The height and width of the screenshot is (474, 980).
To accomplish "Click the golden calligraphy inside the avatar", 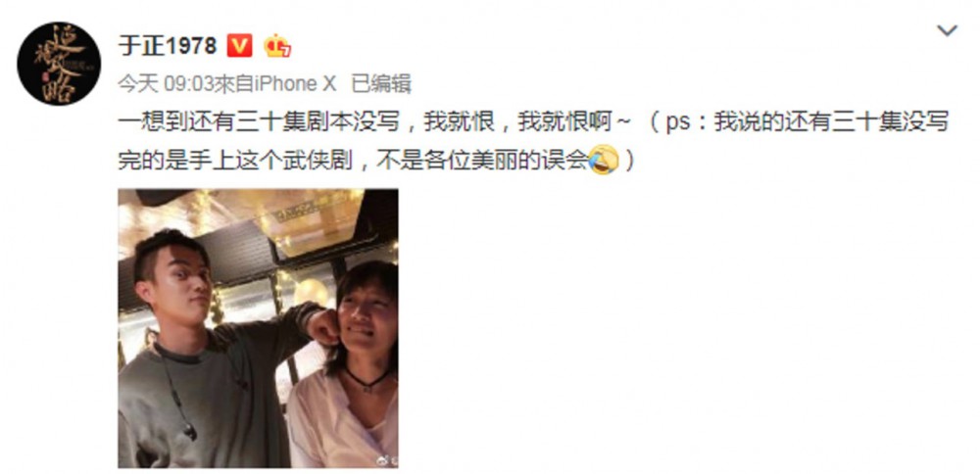I will (x=60, y=63).
